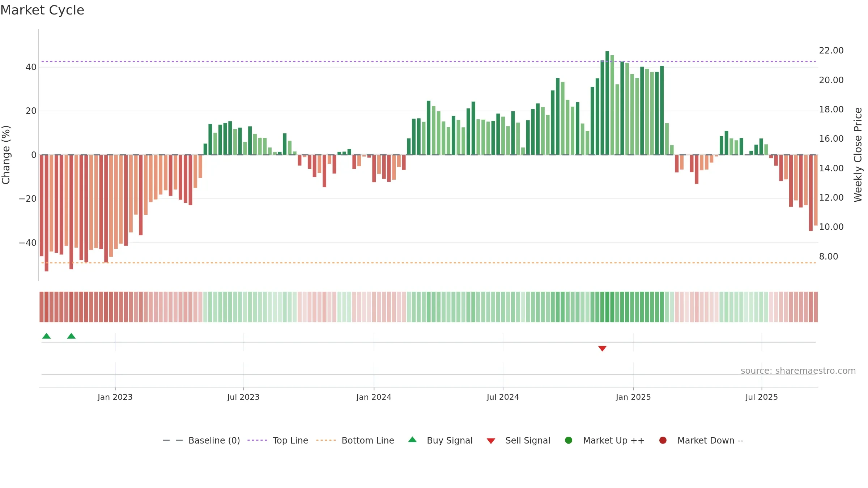Click the red sell signal marker near late 2024

602,348
